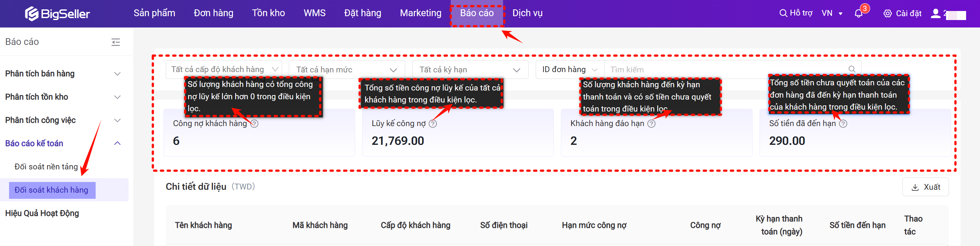
Task: Click the Hỗ trợ search magnifier icon
Action: [783, 13]
